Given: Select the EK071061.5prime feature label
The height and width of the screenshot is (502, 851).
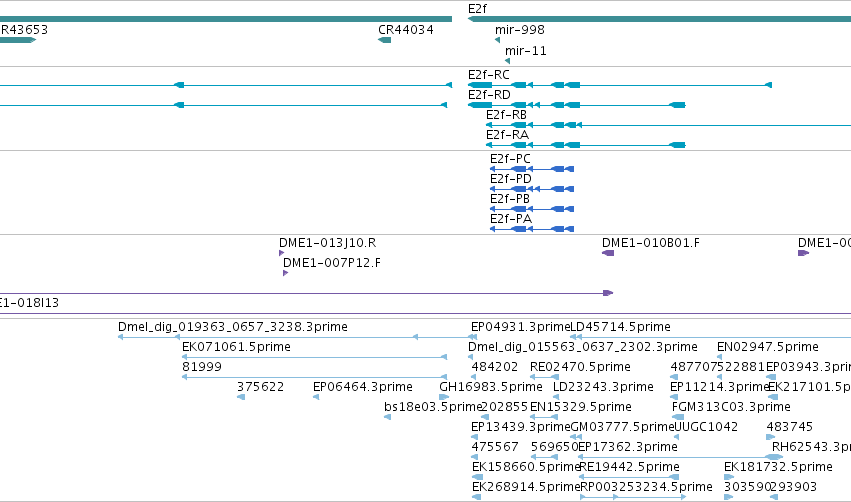Looking at the screenshot, I should click(x=236, y=347).
